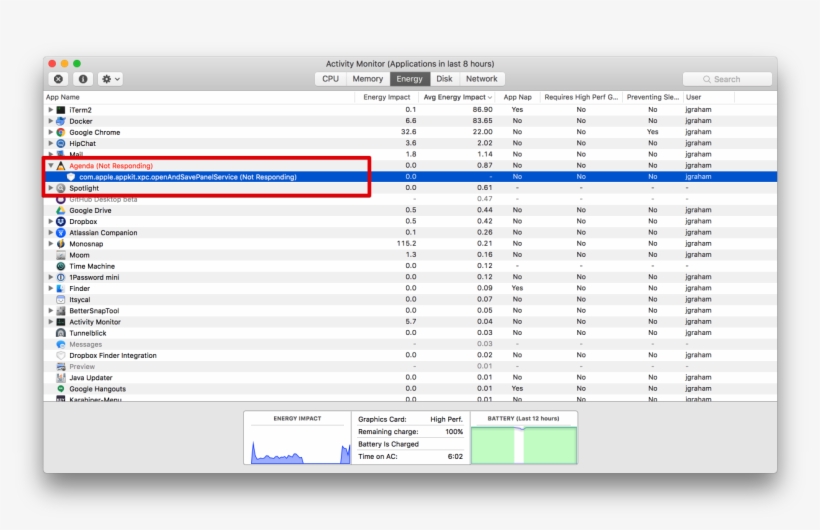
Task: Sort by App Name column header
Action: click(x=199, y=97)
